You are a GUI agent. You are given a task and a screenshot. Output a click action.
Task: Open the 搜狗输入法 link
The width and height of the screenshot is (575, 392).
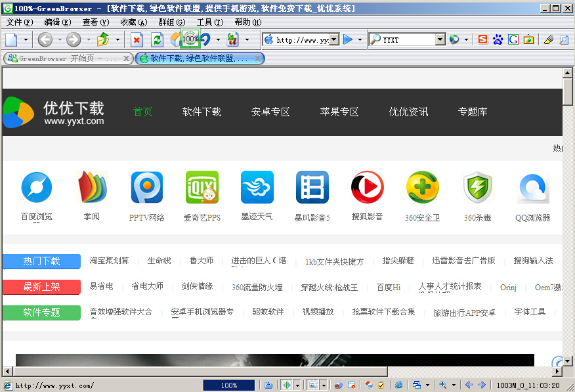click(533, 261)
